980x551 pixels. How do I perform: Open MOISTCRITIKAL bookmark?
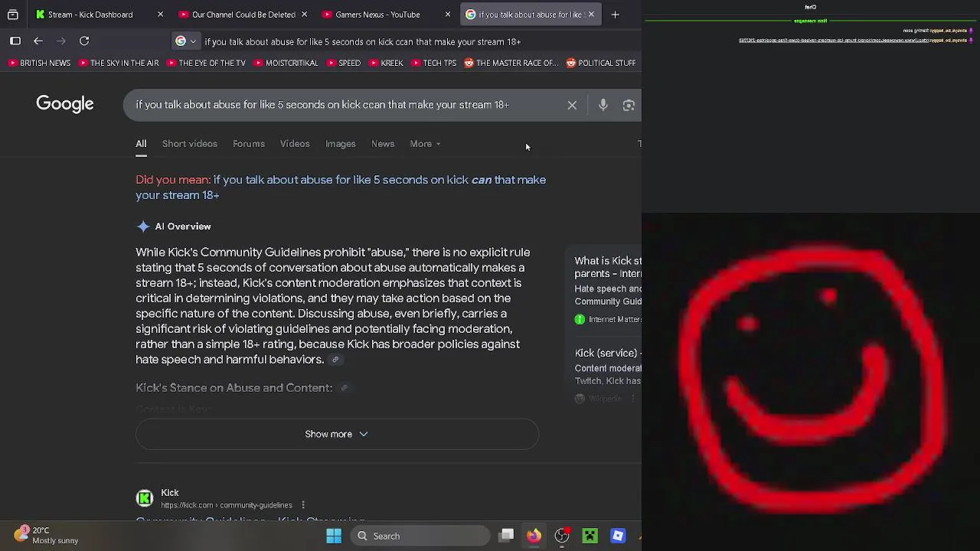point(286,63)
